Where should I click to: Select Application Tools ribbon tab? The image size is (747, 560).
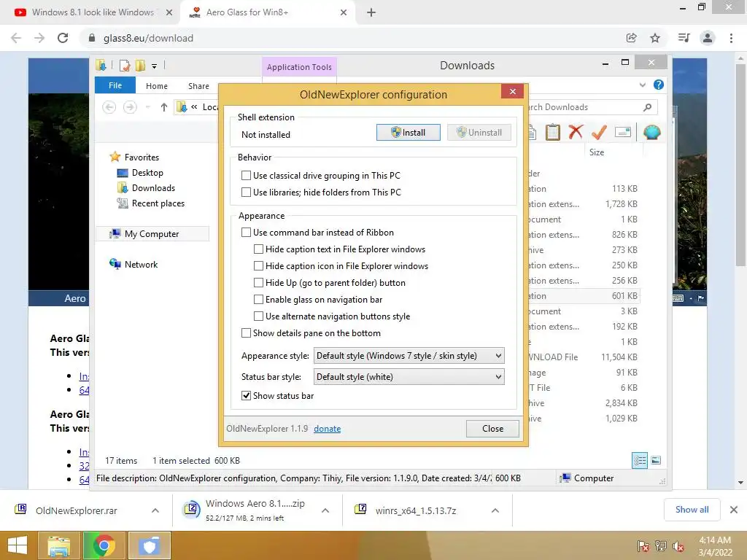tap(299, 67)
